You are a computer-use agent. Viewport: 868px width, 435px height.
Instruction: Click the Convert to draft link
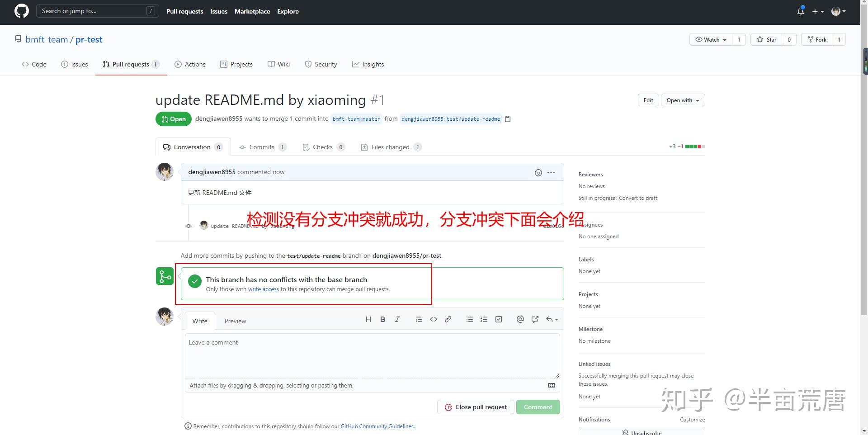(638, 198)
